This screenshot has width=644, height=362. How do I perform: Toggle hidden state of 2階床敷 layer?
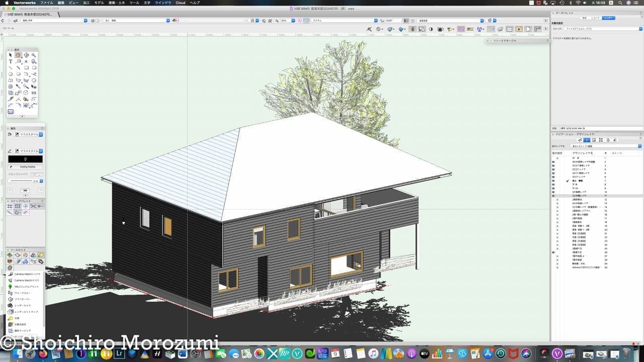[x=557, y=200]
